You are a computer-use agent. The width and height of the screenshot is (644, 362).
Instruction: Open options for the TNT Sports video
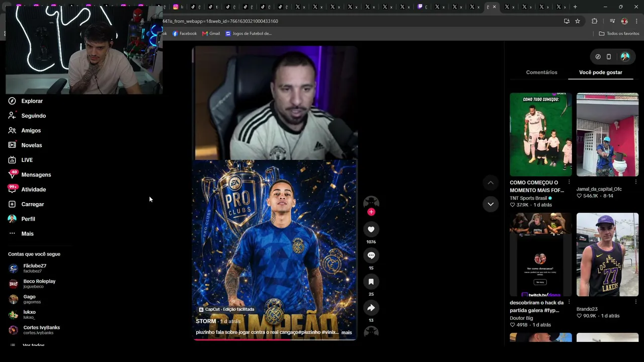coord(569,182)
